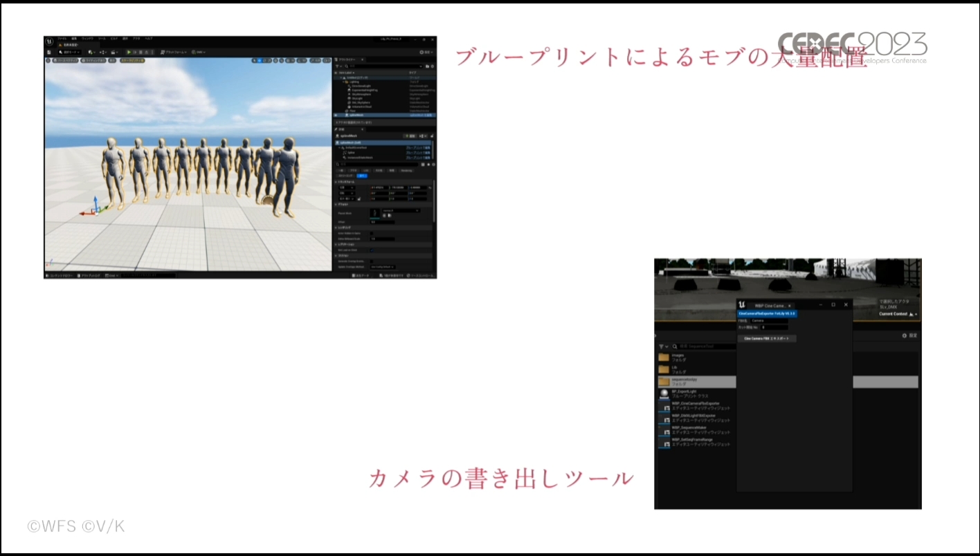The image size is (980, 556).
Task: Open the ウィンドウ menu
Action: pos(87,39)
